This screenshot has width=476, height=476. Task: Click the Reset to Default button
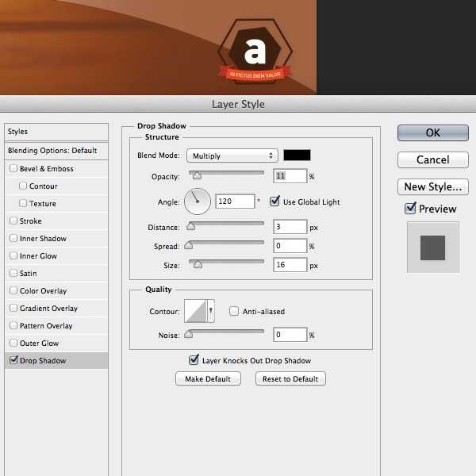point(290,379)
